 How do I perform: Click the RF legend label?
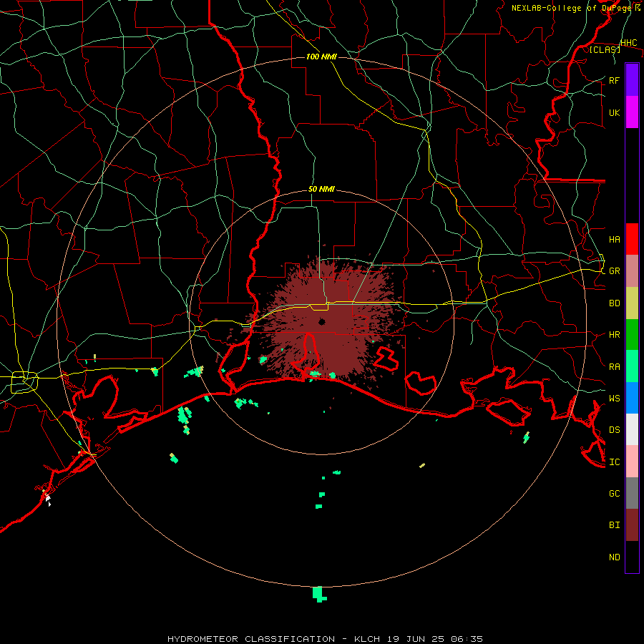point(614,80)
